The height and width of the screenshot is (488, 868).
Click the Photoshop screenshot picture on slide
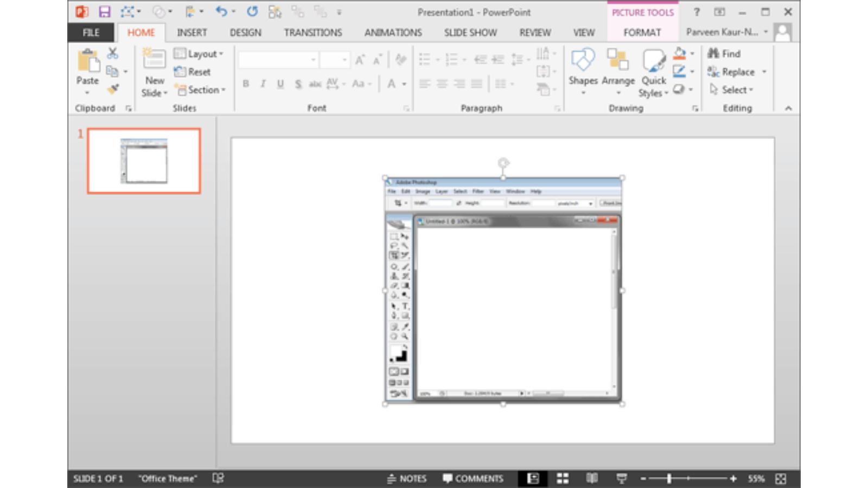click(503, 291)
